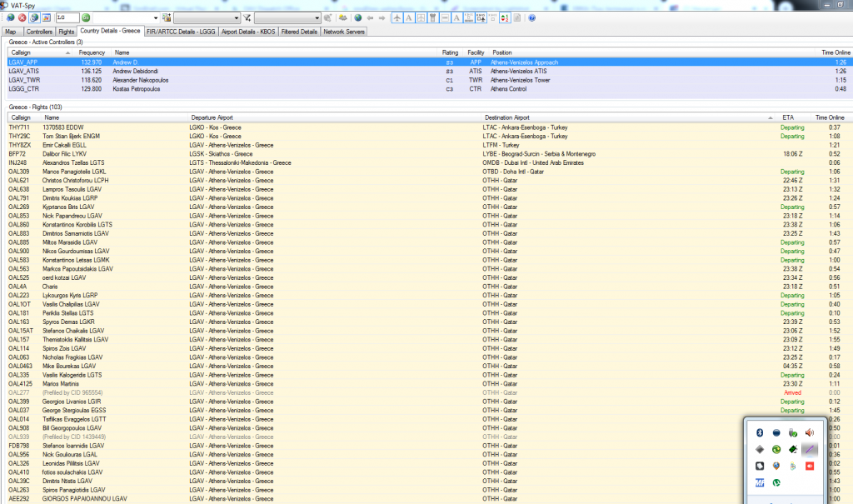Select the FIR/ARTCC Details - LGGG tab
This screenshot has width=853, height=504.
coord(181,32)
